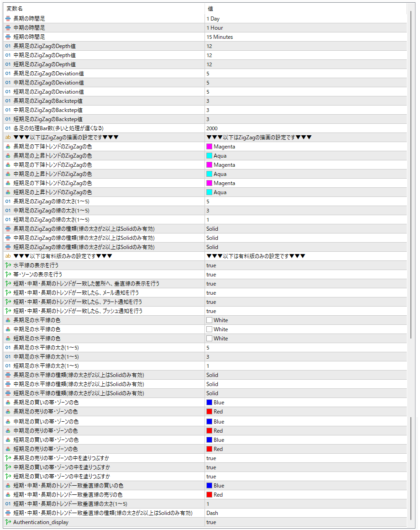This screenshot has height=530, width=420.
Task: Click the enum icon beside 短期足の水平線の種類
Action: click(x=8, y=393)
